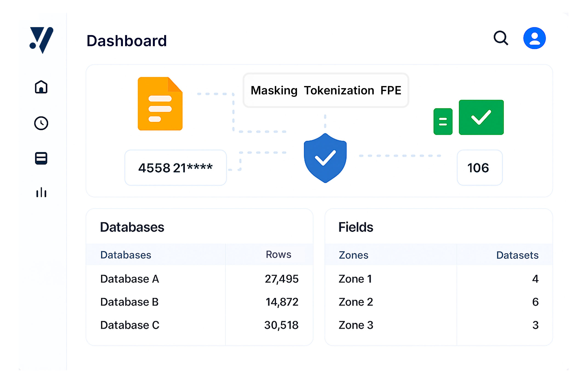Open the bar chart analytics icon

click(41, 192)
